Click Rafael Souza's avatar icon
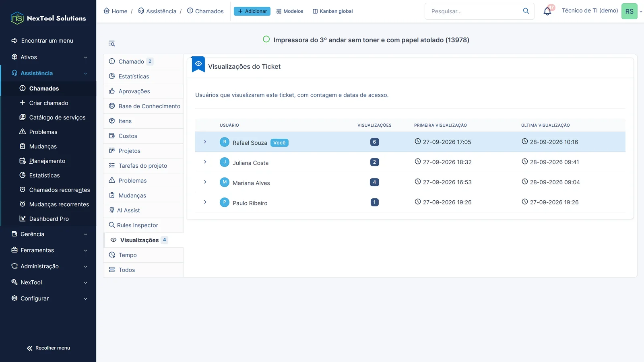 click(x=225, y=142)
